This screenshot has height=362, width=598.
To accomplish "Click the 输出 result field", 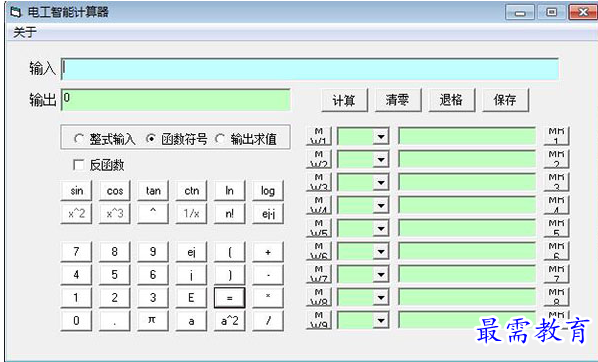I will (176, 100).
